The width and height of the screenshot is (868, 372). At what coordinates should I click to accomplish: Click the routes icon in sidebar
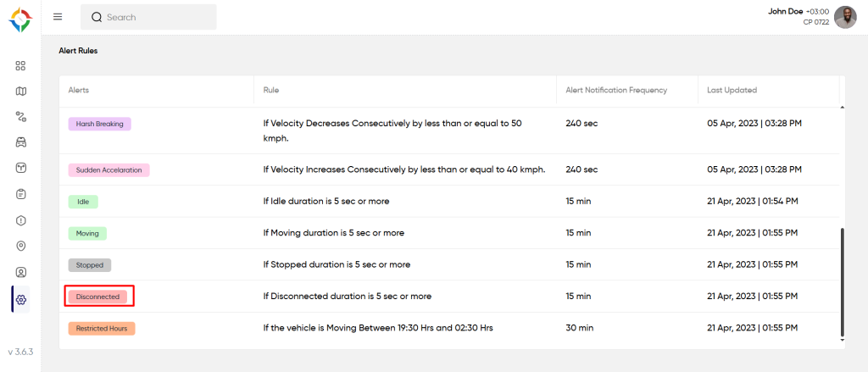click(21, 117)
